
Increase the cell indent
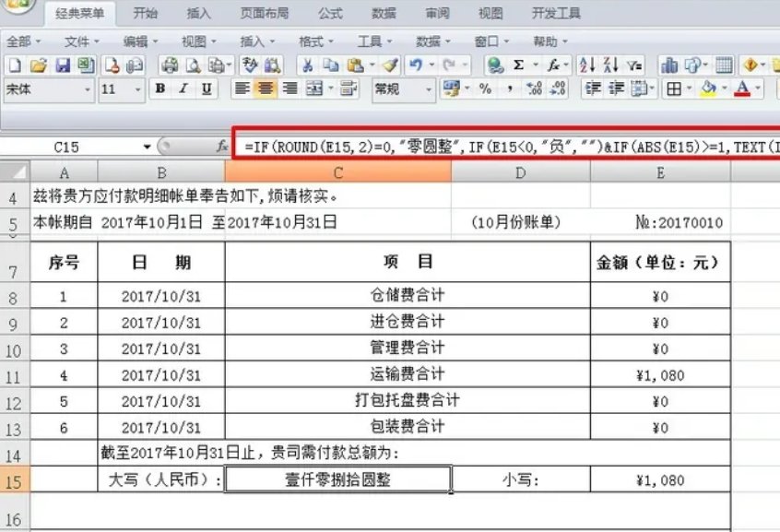pyautogui.click(x=616, y=89)
